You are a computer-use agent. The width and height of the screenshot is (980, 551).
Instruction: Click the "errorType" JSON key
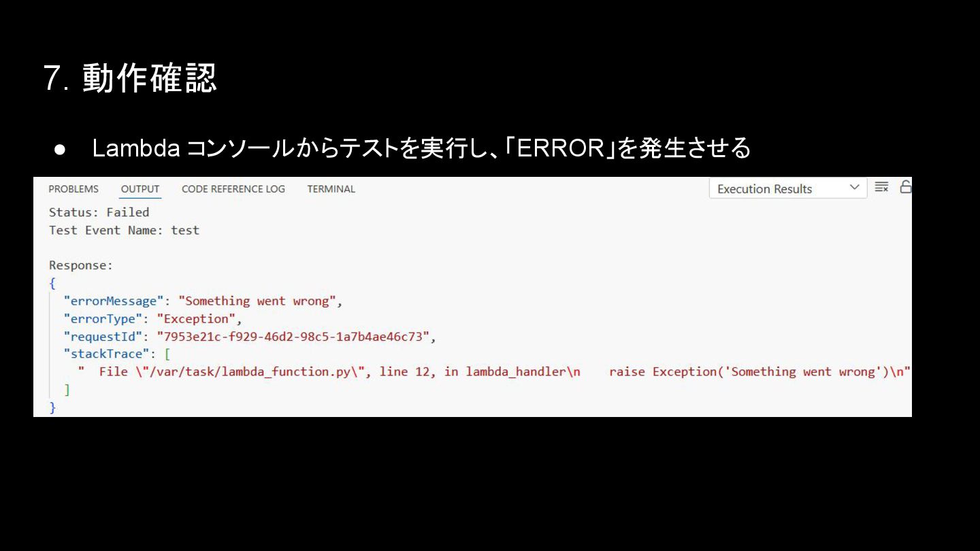click(x=103, y=318)
